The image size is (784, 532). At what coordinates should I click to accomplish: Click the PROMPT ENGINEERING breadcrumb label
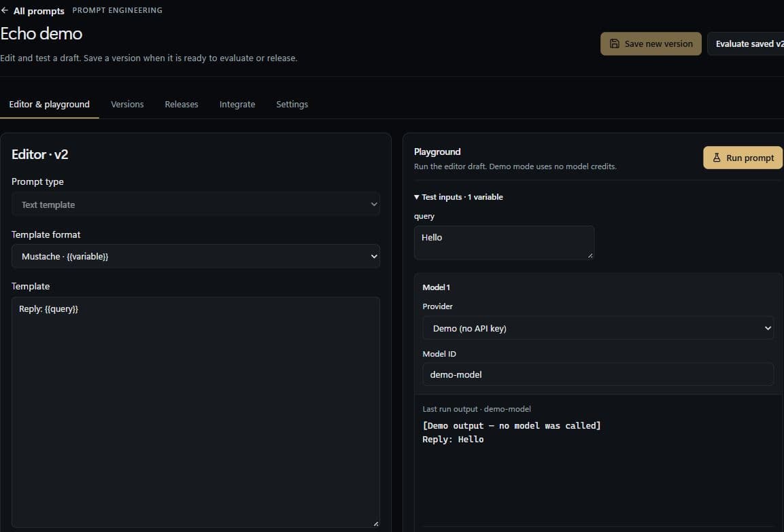pyautogui.click(x=118, y=10)
